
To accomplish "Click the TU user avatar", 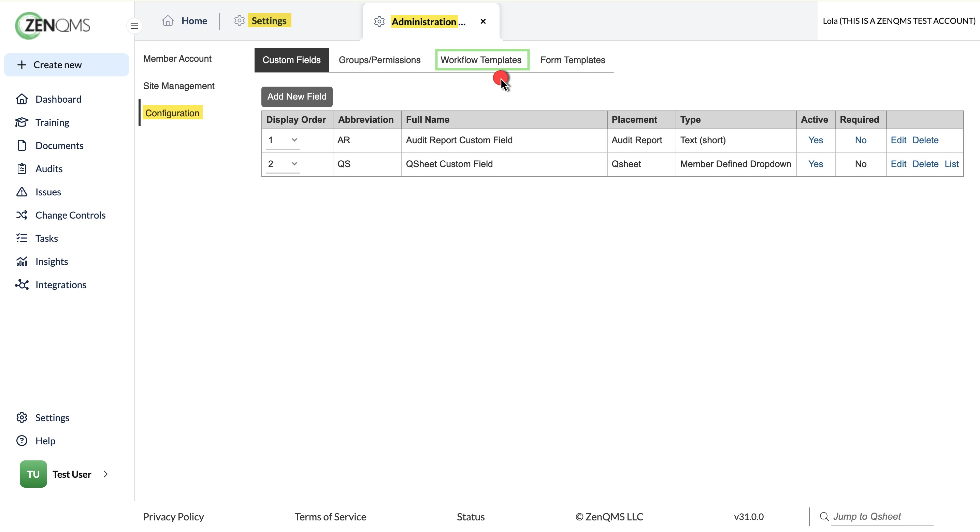I will coord(33,474).
